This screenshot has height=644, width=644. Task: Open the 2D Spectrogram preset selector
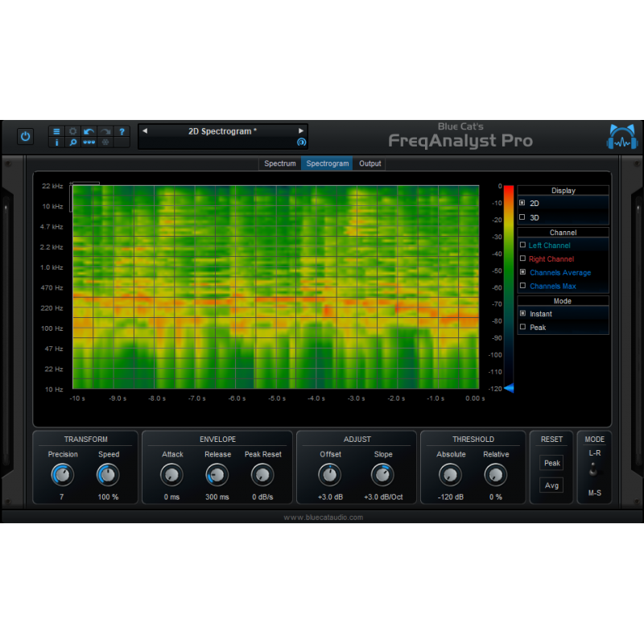point(223,130)
